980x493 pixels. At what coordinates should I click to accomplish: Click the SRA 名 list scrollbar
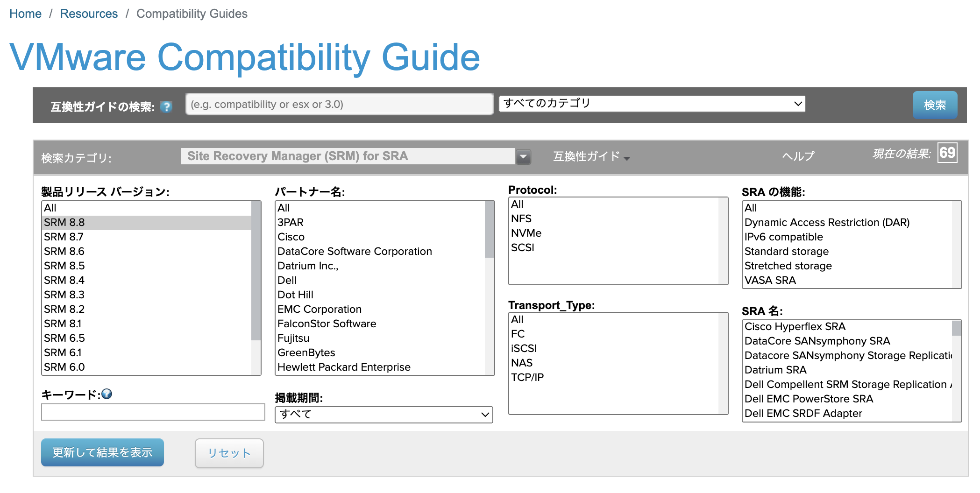point(957,371)
